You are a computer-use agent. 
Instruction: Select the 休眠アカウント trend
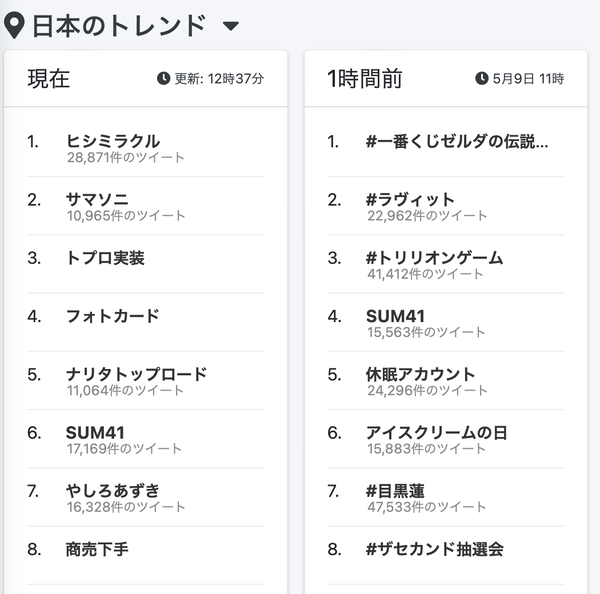pos(421,374)
